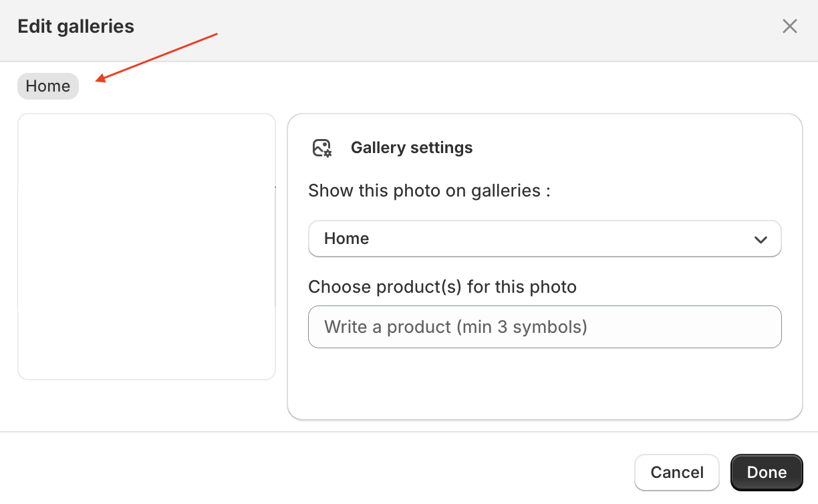Click the 'Home' text inside the dropdown

[x=346, y=239]
